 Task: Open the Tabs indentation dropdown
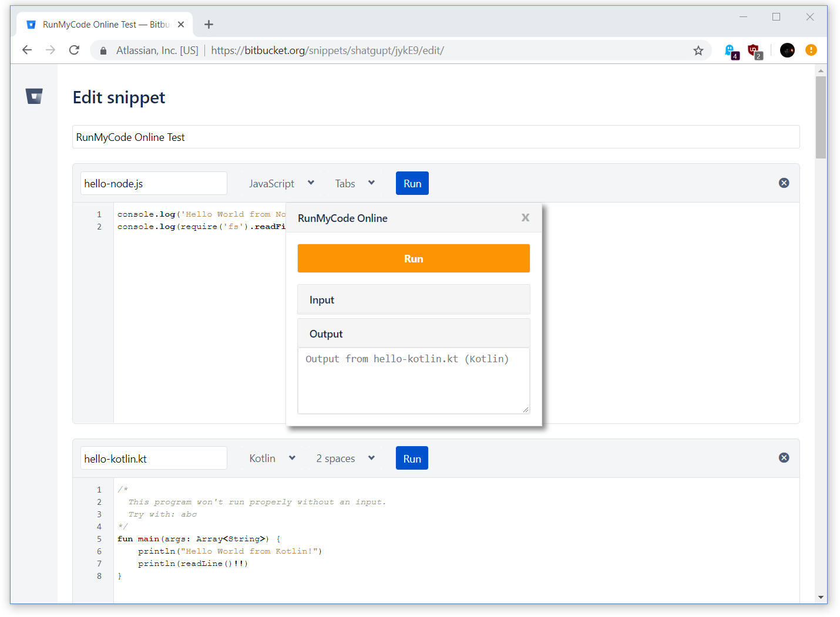355,183
